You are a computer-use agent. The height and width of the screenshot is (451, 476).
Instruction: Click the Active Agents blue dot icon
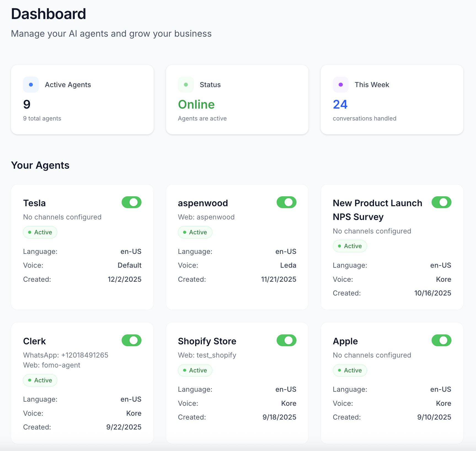[31, 85]
